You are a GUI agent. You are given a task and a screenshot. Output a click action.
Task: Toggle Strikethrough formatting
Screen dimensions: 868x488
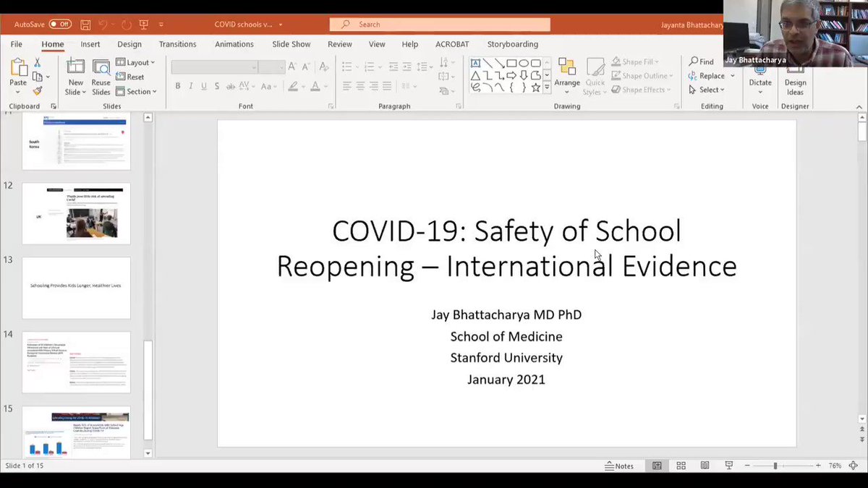[x=231, y=87]
